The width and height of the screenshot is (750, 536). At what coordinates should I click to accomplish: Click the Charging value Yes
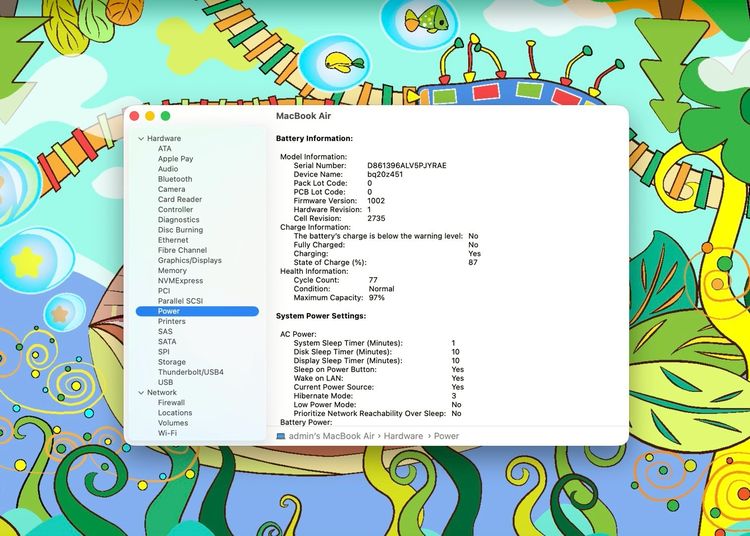[474, 253]
